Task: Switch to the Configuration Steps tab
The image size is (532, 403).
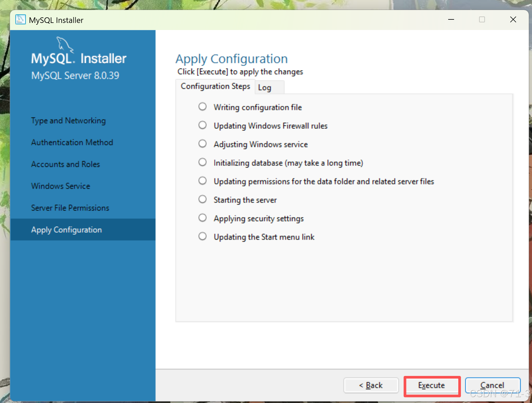Action: tap(215, 86)
